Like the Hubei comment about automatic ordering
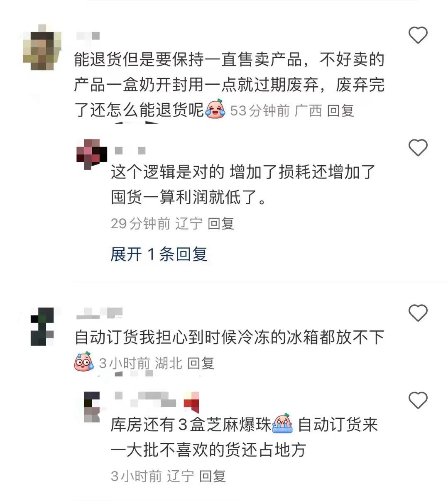The width and height of the screenshot is (448, 501). coord(418,313)
